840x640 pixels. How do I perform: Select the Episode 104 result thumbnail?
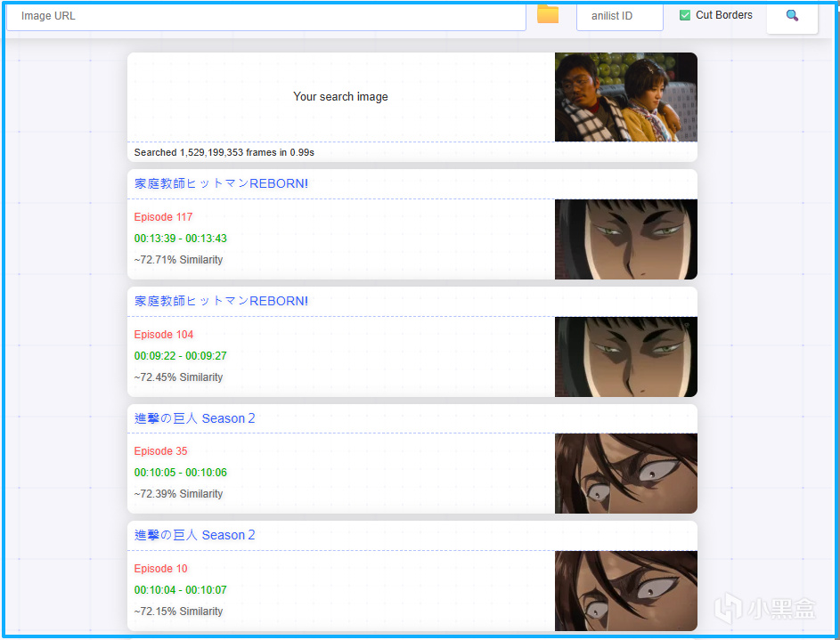pyautogui.click(x=625, y=357)
